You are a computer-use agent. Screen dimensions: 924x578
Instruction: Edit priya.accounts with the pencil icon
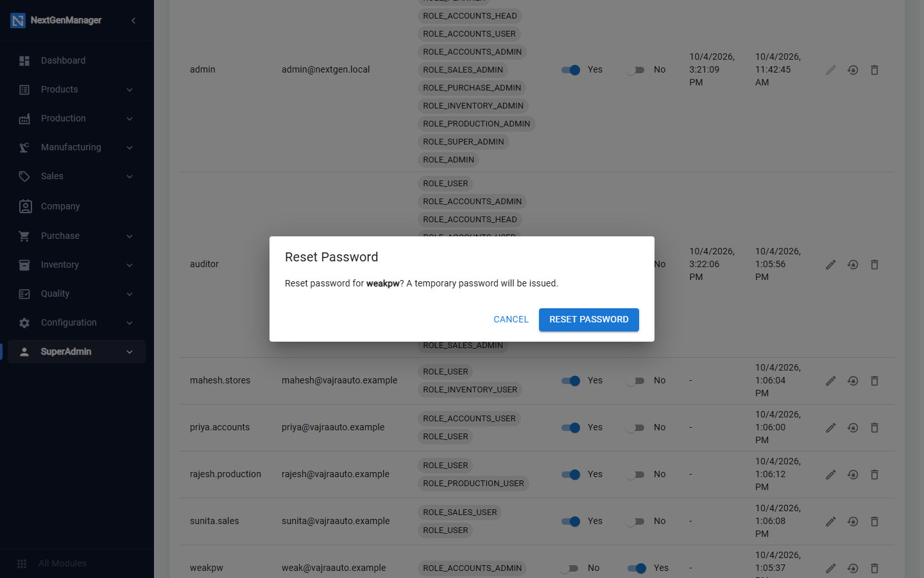point(831,428)
